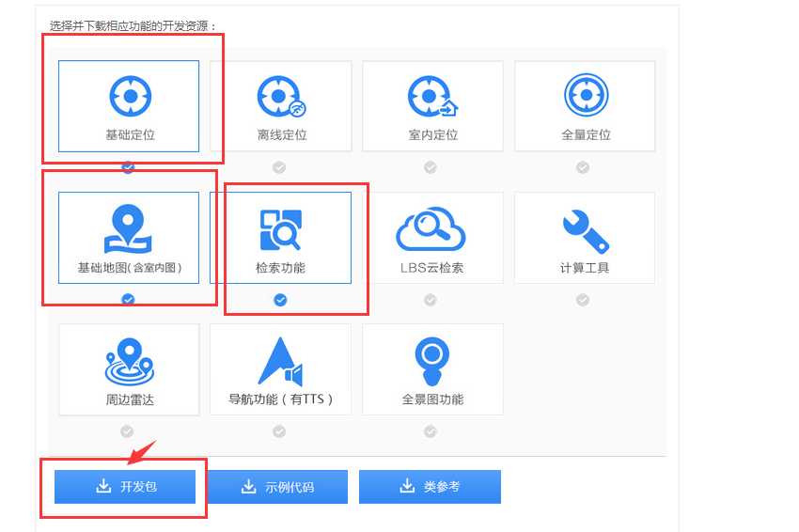Download the 开发包 package
Viewport: 799px width, 532px height.
coord(125,487)
